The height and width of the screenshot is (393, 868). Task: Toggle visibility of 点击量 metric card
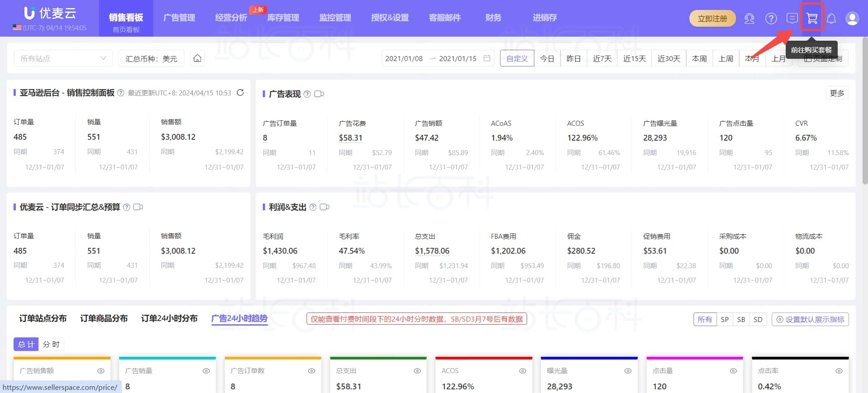click(x=733, y=371)
